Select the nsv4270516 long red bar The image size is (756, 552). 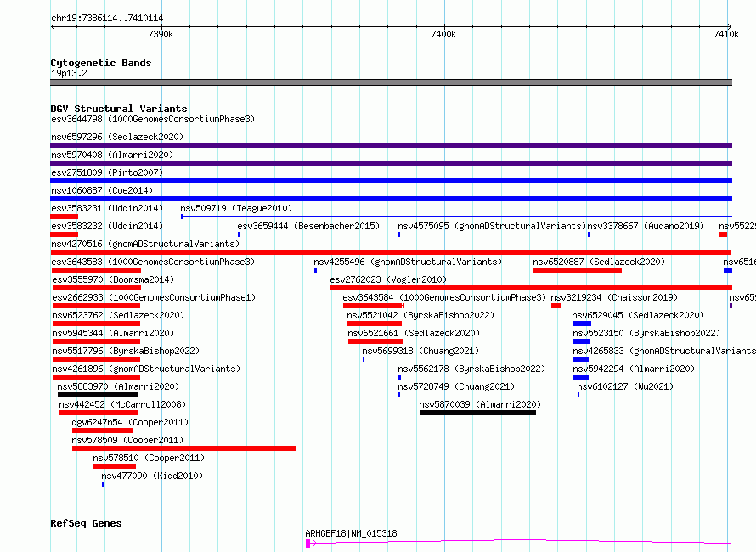(x=391, y=252)
